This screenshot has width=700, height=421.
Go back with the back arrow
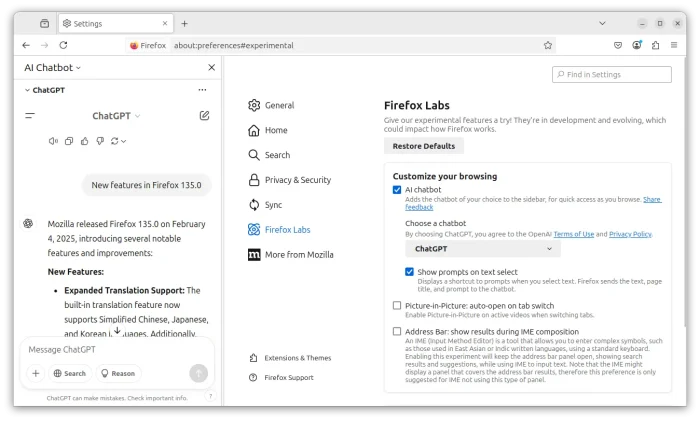[26, 45]
